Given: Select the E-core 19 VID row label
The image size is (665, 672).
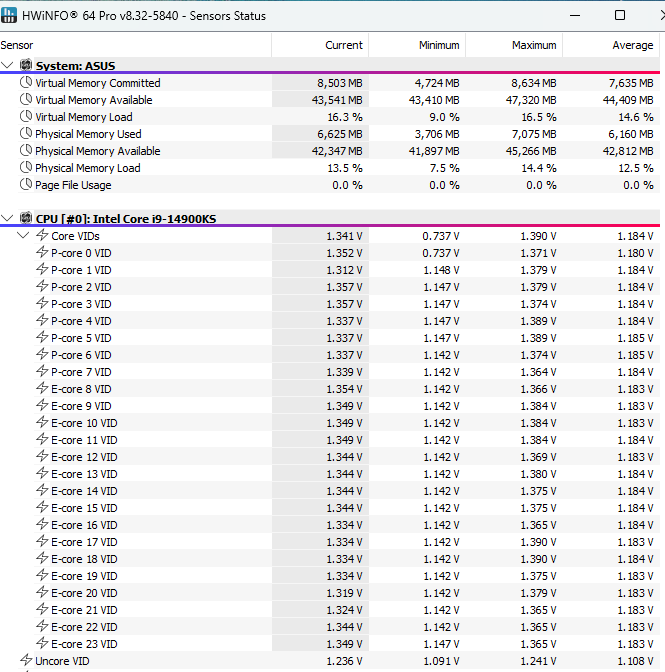Looking at the screenshot, I should [x=84, y=576].
